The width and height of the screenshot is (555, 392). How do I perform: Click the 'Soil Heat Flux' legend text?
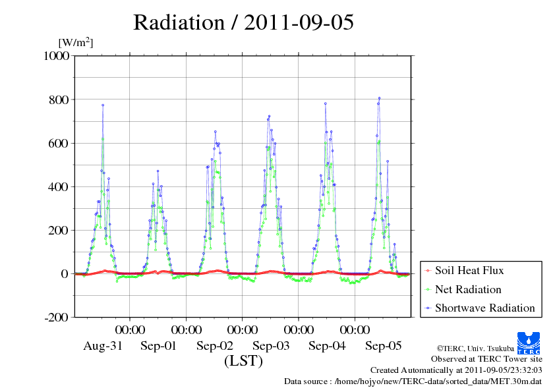[469, 271]
